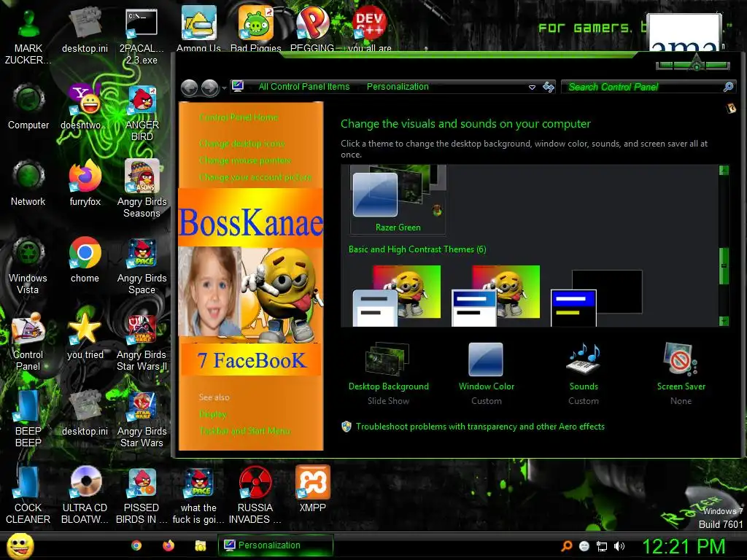The width and height of the screenshot is (747, 560).
Task: Click the 12:21 PM taskbar clock
Action: [x=684, y=546]
